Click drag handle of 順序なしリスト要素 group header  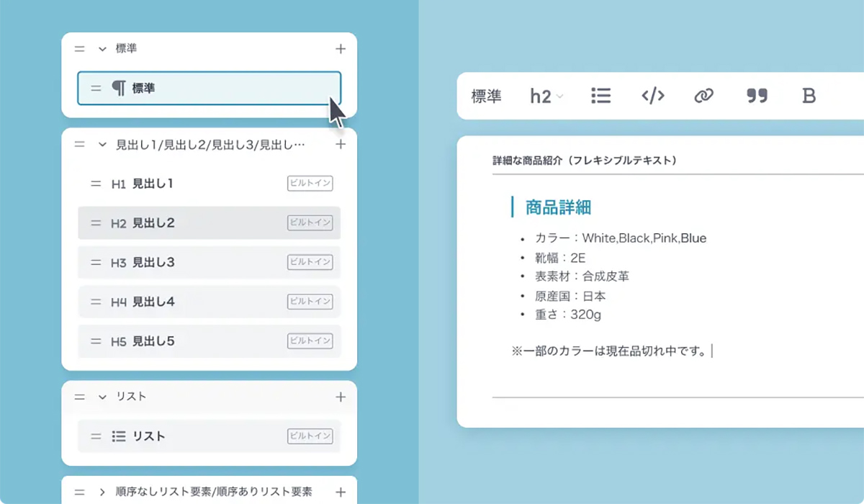pos(79,492)
